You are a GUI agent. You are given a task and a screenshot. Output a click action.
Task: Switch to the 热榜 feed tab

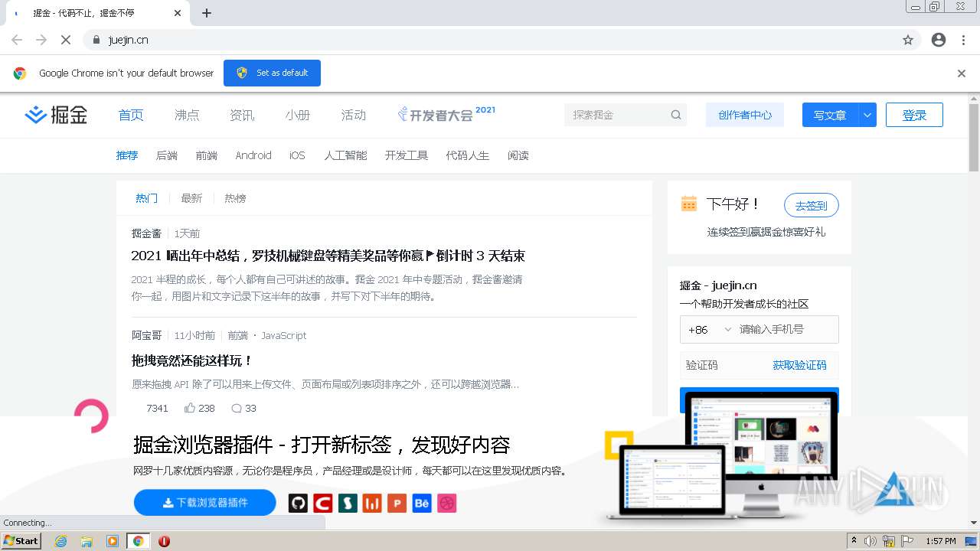[x=235, y=198]
